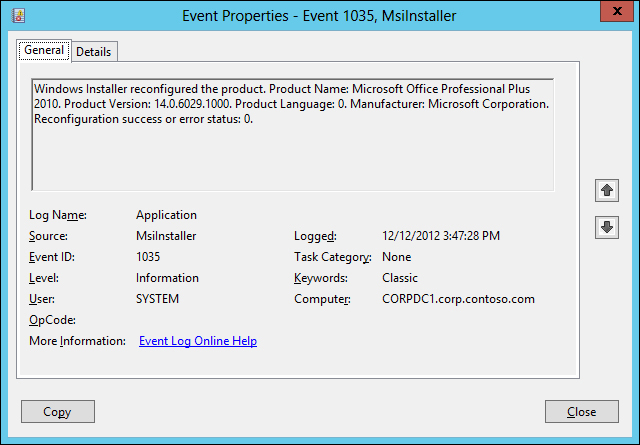640x445 pixels.
Task: Click the OpCode label
Action: [x=52, y=320]
